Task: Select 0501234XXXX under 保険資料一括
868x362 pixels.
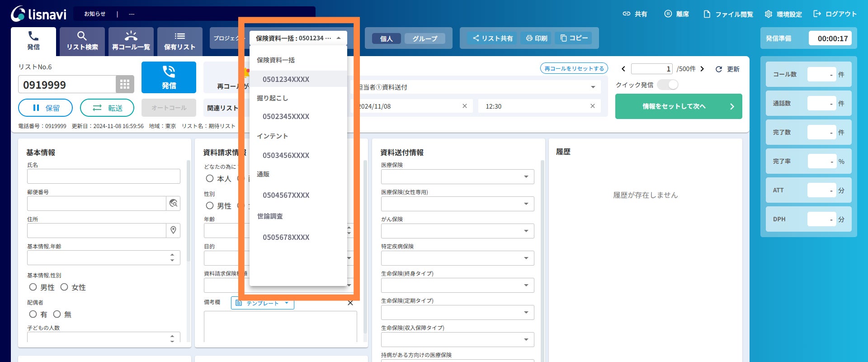Action: pyautogui.click(x=298, y=79)
